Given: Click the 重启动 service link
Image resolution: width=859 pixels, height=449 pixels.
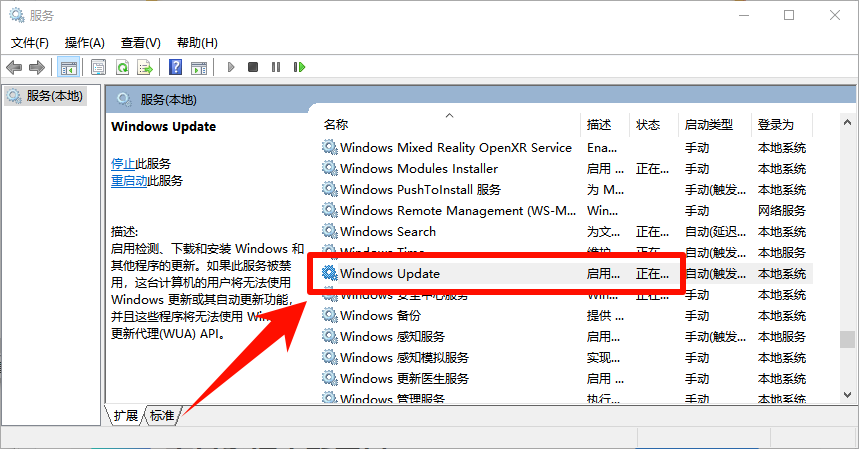Looking at the screenshot, I should tap(129, 181).
